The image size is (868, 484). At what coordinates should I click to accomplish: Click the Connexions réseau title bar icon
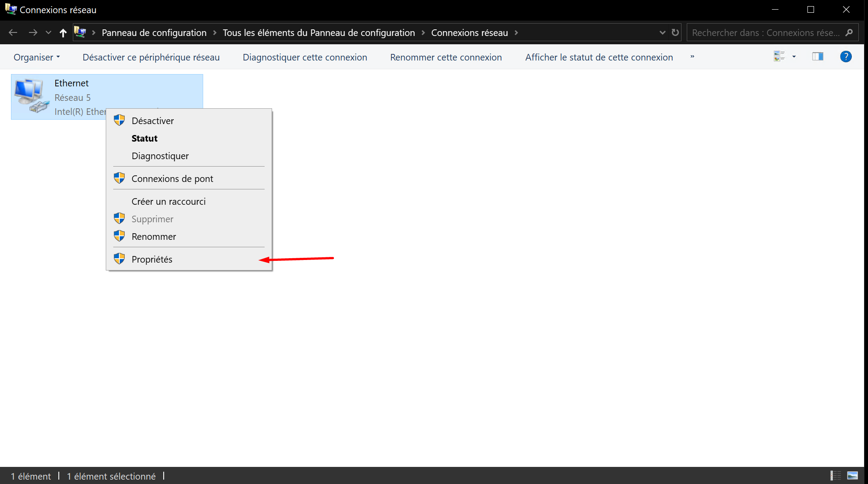(x=11, y=9)
